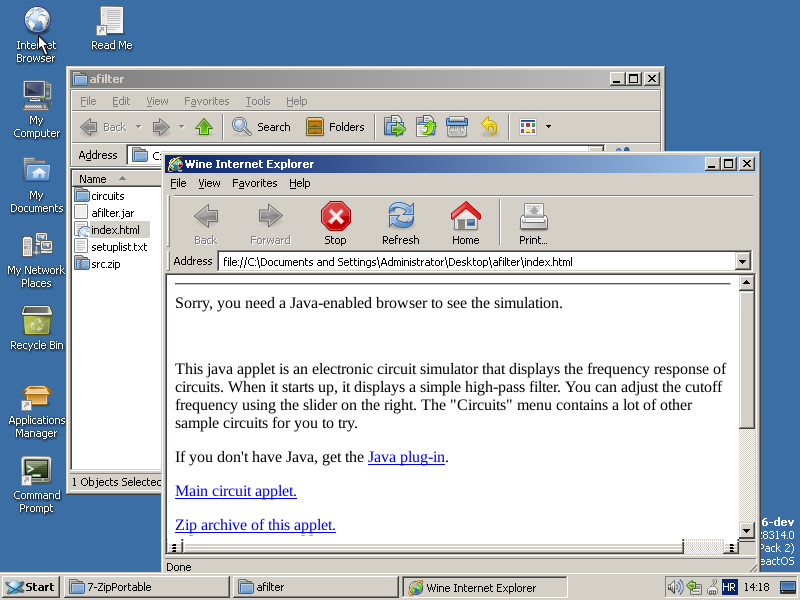Click the Start button
800x600 pixels.
coord(31,587)
